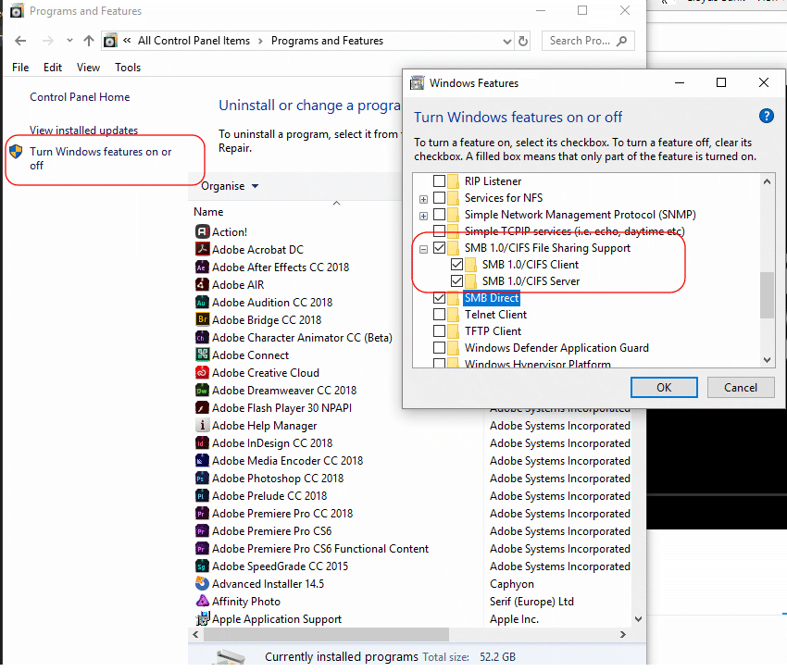This screenshot has width=787, height=672.
Task: Open the Edit menu
Action: (53, 68)
